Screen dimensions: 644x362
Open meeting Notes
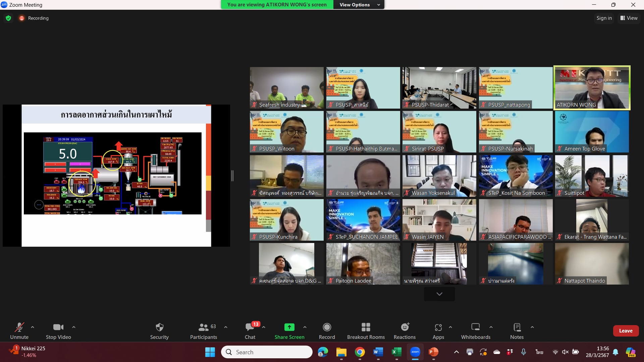(517, 330)
